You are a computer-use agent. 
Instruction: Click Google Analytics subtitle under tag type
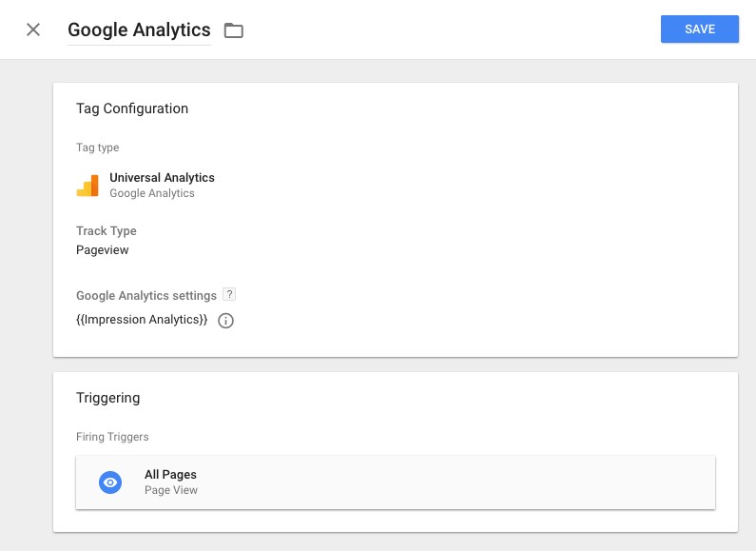tap(152, 193)
